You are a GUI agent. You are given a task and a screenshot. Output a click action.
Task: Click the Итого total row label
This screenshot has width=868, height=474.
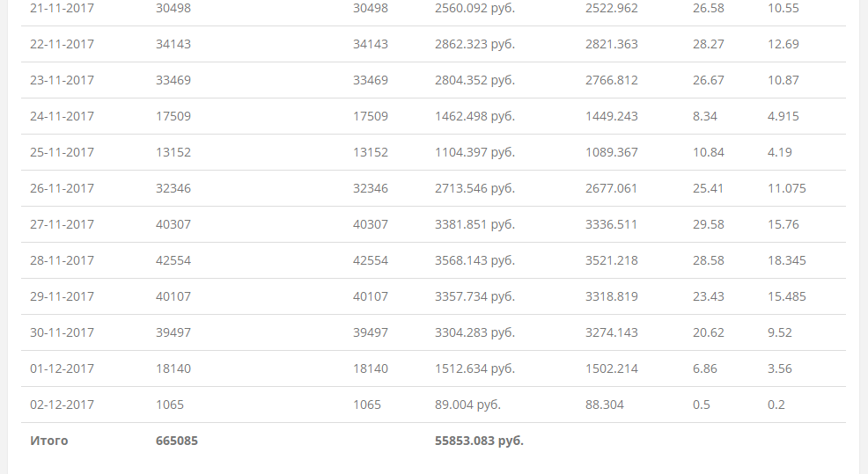tap(49, 441)
